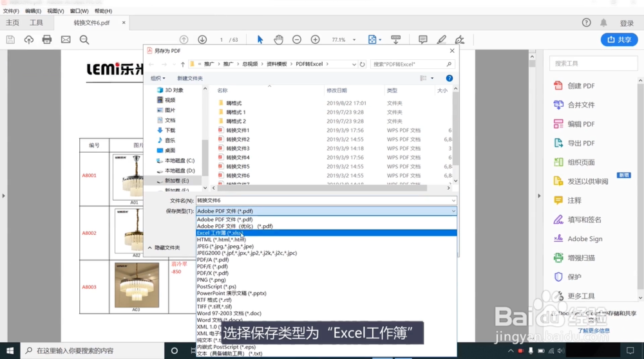Open 编辑(E) menu
Viewport: 644px width, 359px height.
click(33, 11)
